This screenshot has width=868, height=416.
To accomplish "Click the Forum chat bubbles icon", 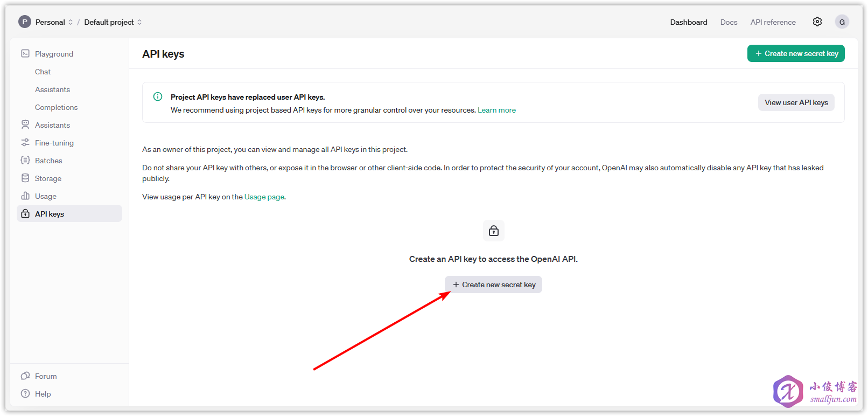I will (x=25, y=376).
